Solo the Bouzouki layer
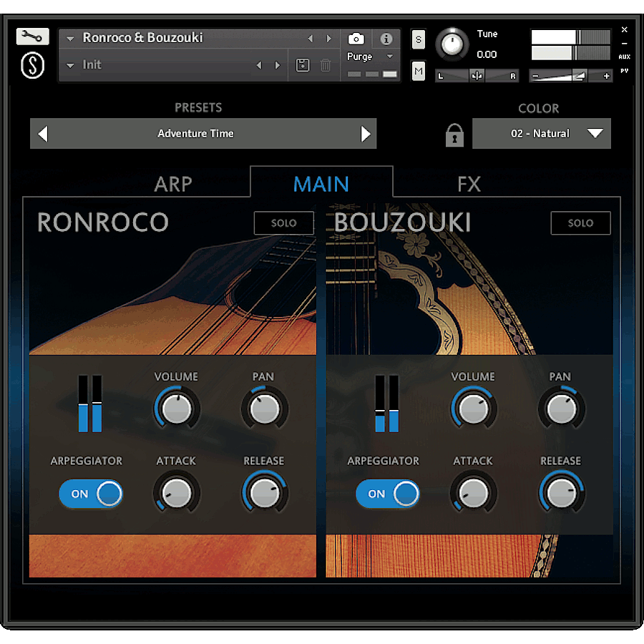 point(580,223)
